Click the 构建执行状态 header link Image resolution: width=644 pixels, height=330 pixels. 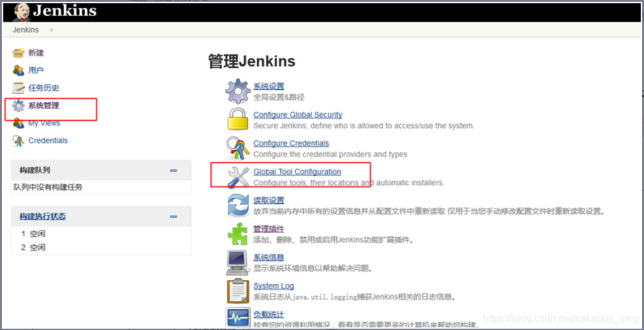(43, 216)
